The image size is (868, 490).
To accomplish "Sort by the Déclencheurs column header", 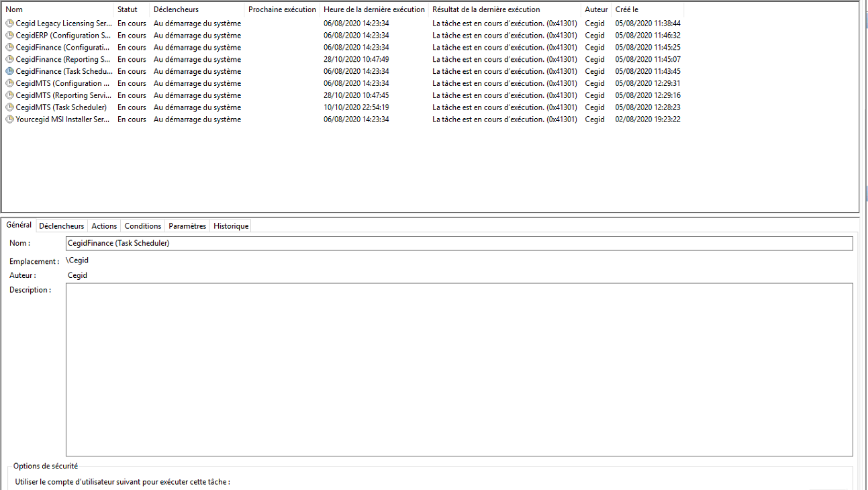I will (x=197, y=9).
